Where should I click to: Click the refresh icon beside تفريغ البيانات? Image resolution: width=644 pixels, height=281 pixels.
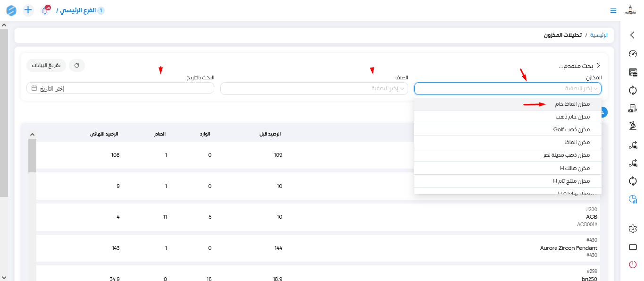point(77,65)
